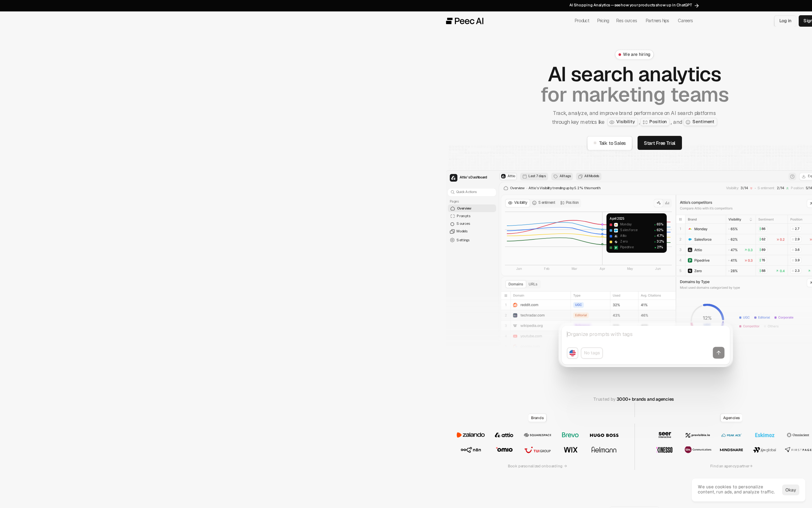
Task: Open the All Models filter
Action: (588, 177)
